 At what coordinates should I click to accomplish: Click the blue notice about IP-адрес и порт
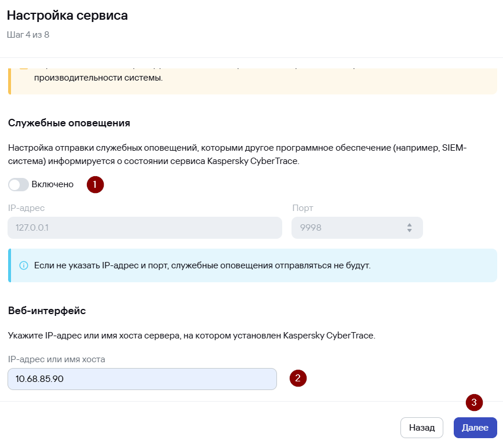253,265
